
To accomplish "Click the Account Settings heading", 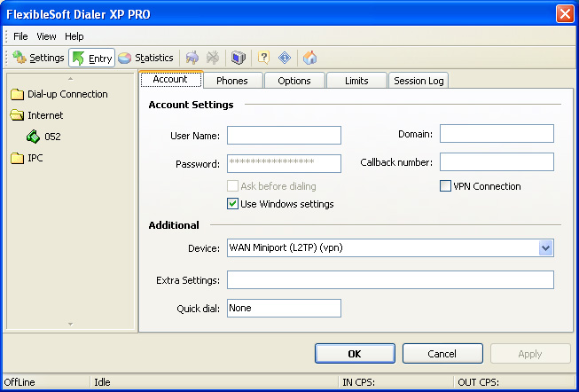I will click(x=191, y=105).
